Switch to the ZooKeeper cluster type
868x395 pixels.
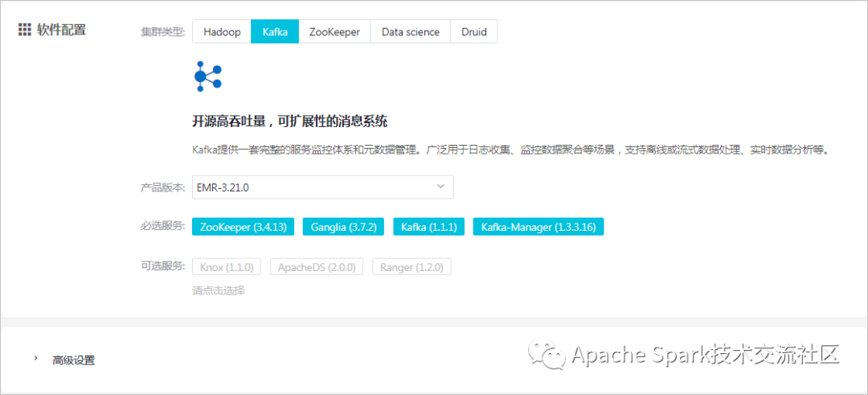[334, 31]
